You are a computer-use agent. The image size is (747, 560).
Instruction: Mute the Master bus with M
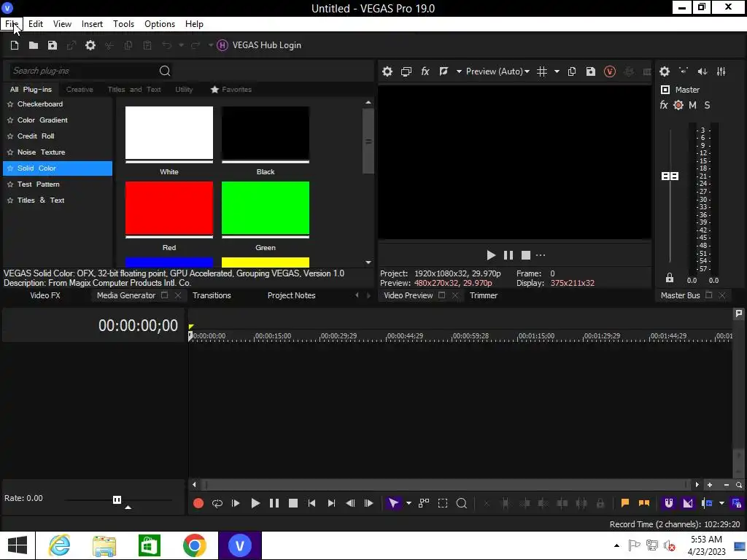click(692, 105)
